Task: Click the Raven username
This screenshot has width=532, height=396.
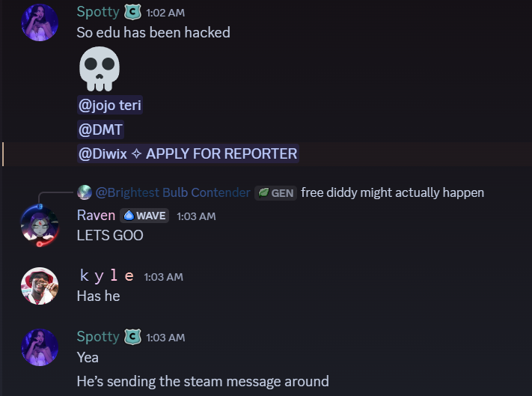Action: [x=96, y=216]
